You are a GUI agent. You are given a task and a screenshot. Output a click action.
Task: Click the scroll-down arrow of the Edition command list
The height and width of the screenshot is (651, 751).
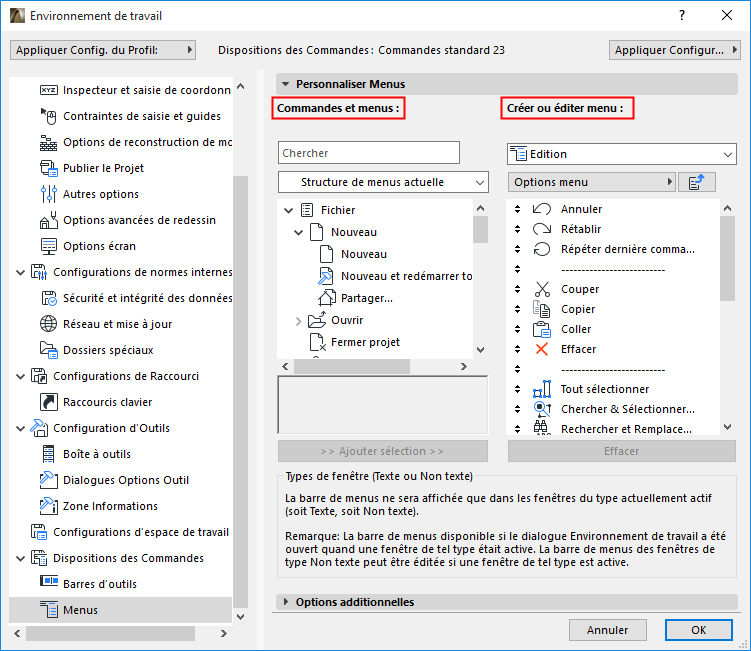728,427
